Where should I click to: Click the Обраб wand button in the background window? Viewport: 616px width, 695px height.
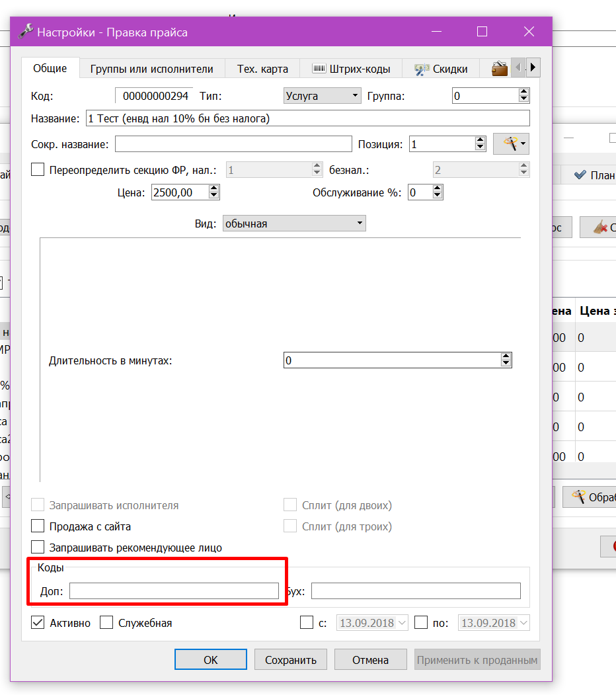(x=589, y=497)
